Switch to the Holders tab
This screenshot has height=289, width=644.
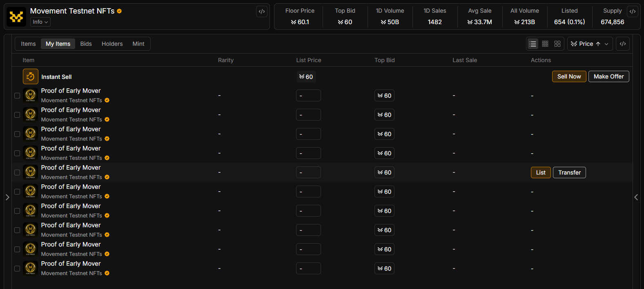[112, 44]
